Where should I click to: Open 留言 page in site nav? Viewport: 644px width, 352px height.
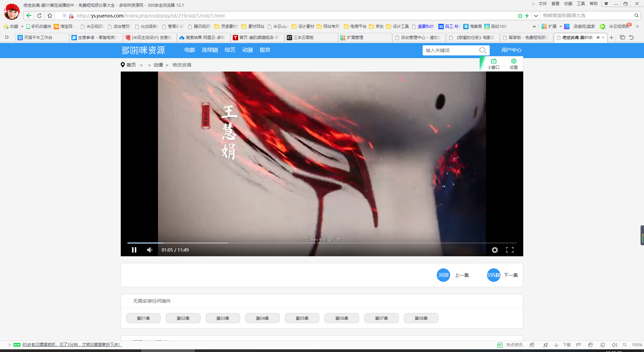[265, 50]
